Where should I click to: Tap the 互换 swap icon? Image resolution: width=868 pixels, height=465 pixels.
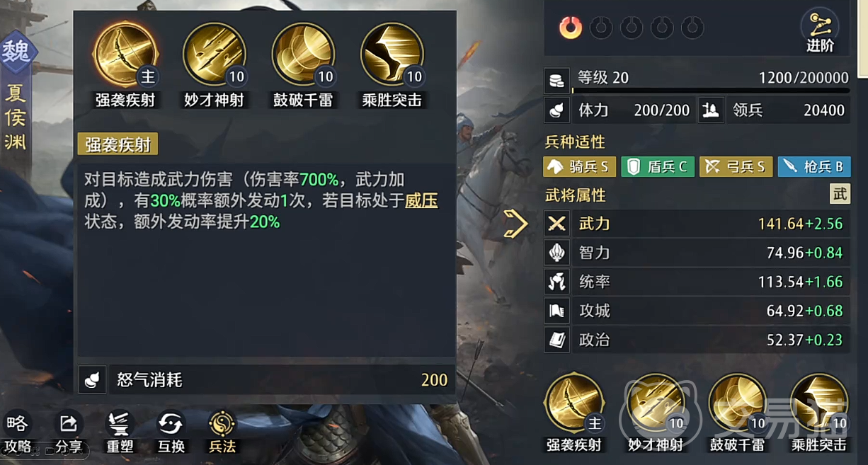point(171,432)
